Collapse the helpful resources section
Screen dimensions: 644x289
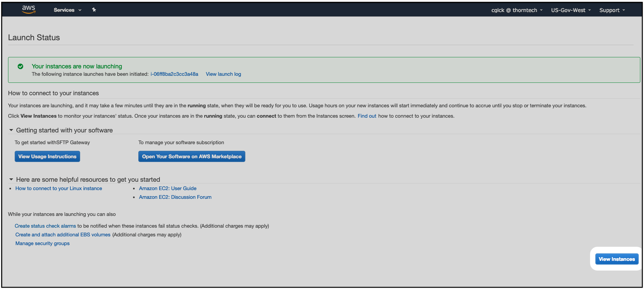11,179
